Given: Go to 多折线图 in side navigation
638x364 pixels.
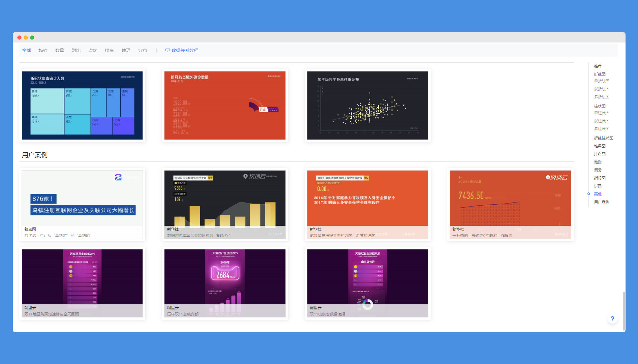Looking at the screenshot, I should [602, 97].
